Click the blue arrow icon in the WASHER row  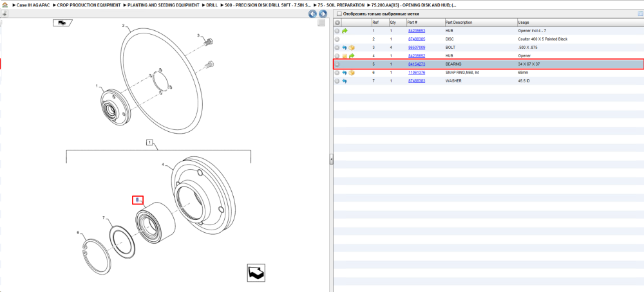(x=345, y=81)
